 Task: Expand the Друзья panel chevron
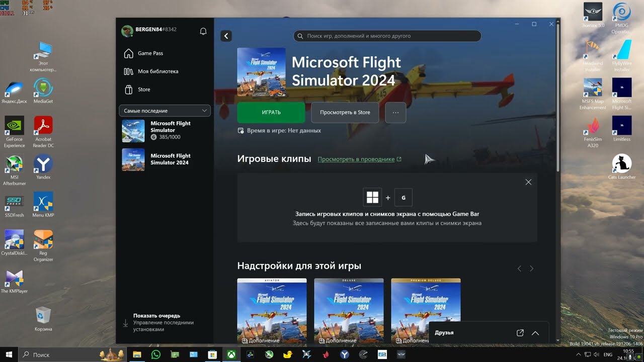pyautogui.click(x=535, y=333)
